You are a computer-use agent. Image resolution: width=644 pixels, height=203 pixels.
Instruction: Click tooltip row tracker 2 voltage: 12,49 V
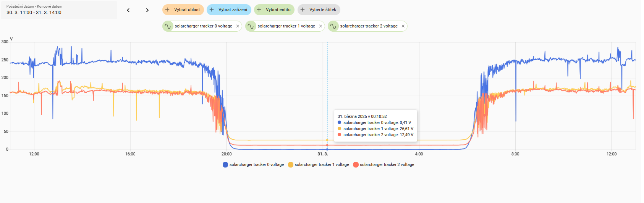[x=375, y=135]
